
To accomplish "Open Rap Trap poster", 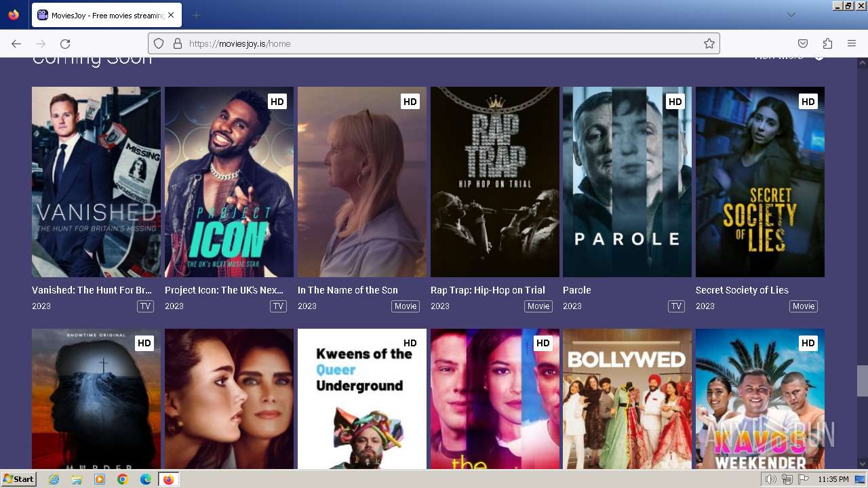I will coord(495,182).
